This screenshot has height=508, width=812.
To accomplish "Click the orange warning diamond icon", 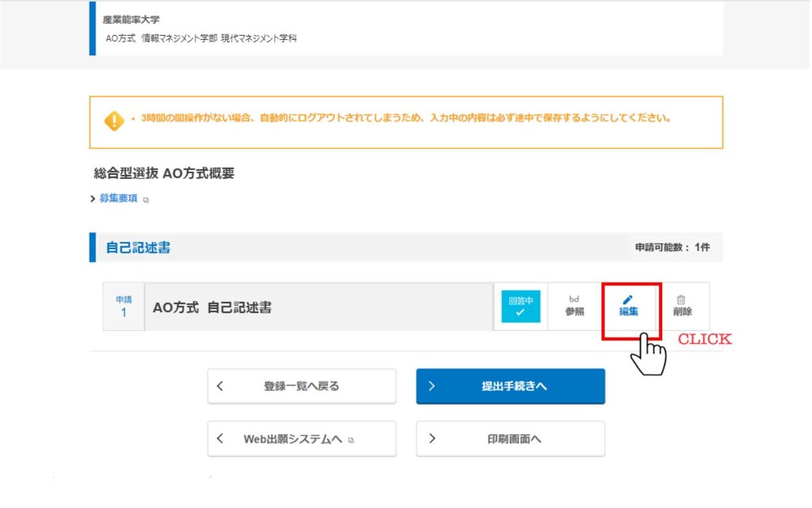I will [114, 121].
